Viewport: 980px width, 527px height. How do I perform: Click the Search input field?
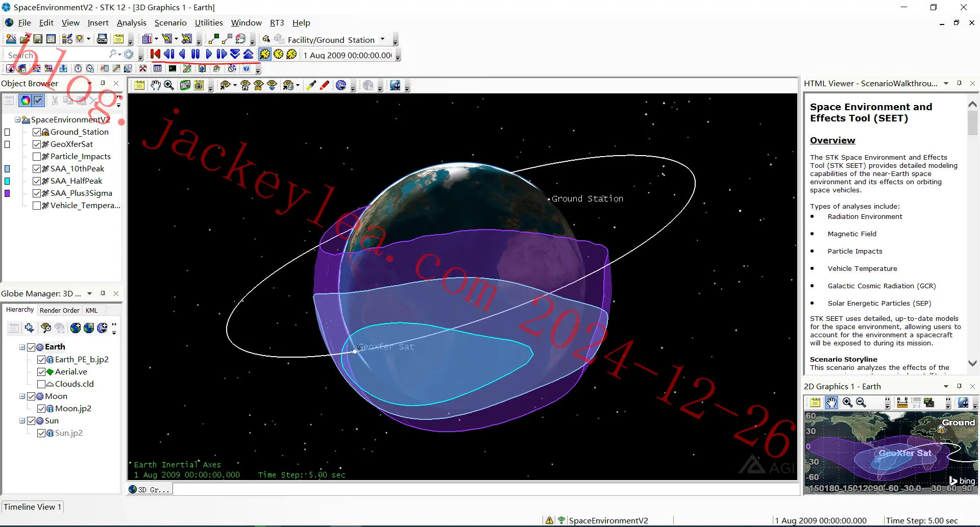[x=56, y=55]
